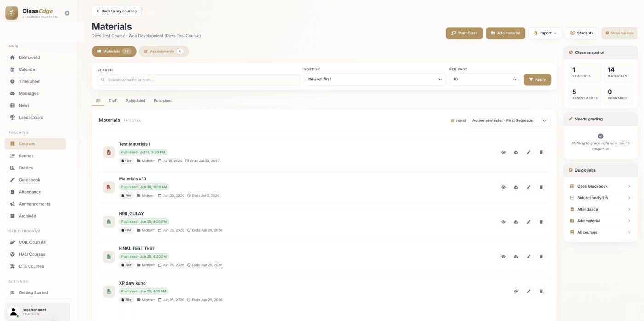Edit XP daw kuno with pencil icon

(529, 291)
